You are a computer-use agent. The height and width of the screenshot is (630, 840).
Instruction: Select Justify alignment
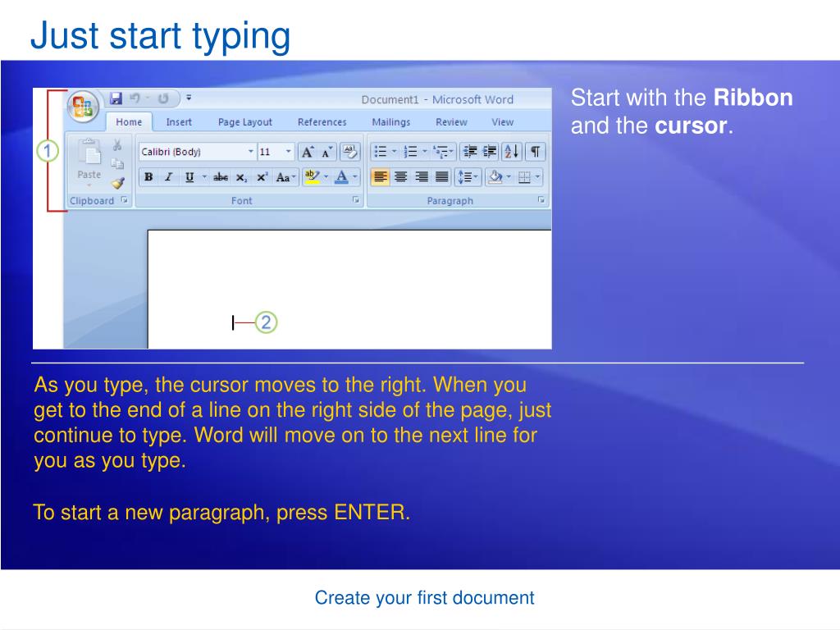coord(442,177)
